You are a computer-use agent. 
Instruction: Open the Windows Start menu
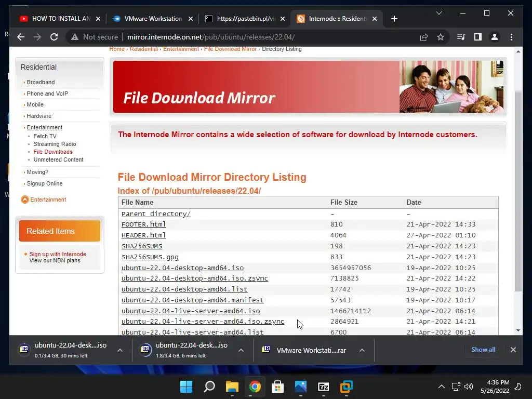186,387
